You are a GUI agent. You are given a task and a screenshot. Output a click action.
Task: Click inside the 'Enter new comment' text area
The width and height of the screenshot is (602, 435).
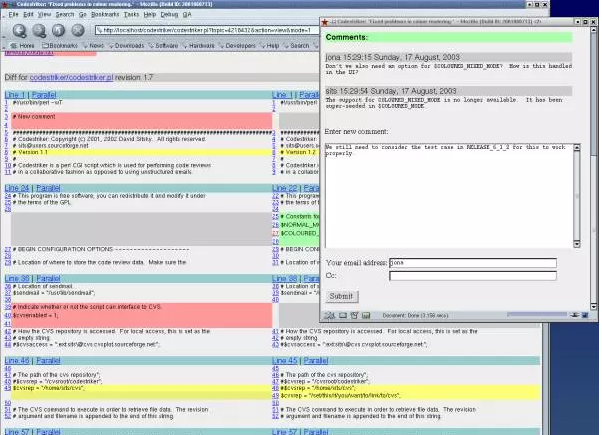tap(449, 195)
